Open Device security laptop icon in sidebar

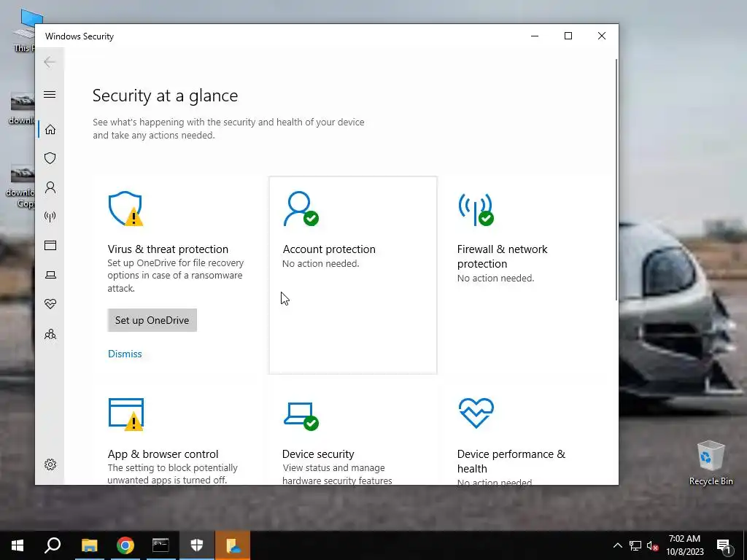tap(50, 275)
